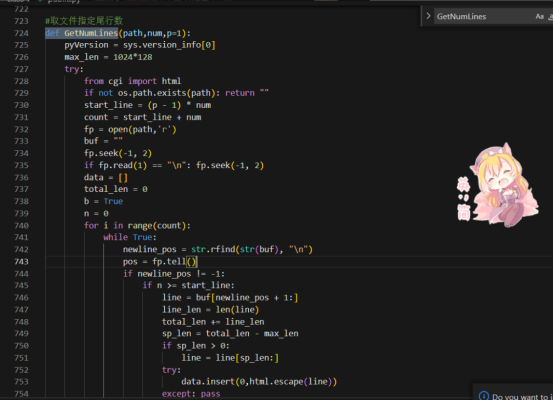553x400 pixels.
Task: Click the "for i in range(count):" line
Action: point(137,225)
